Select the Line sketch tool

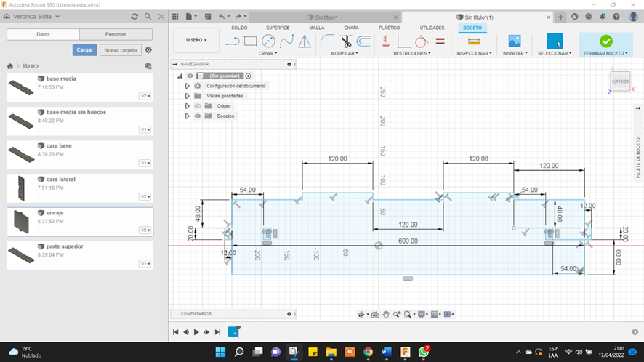tap(233, 41)
